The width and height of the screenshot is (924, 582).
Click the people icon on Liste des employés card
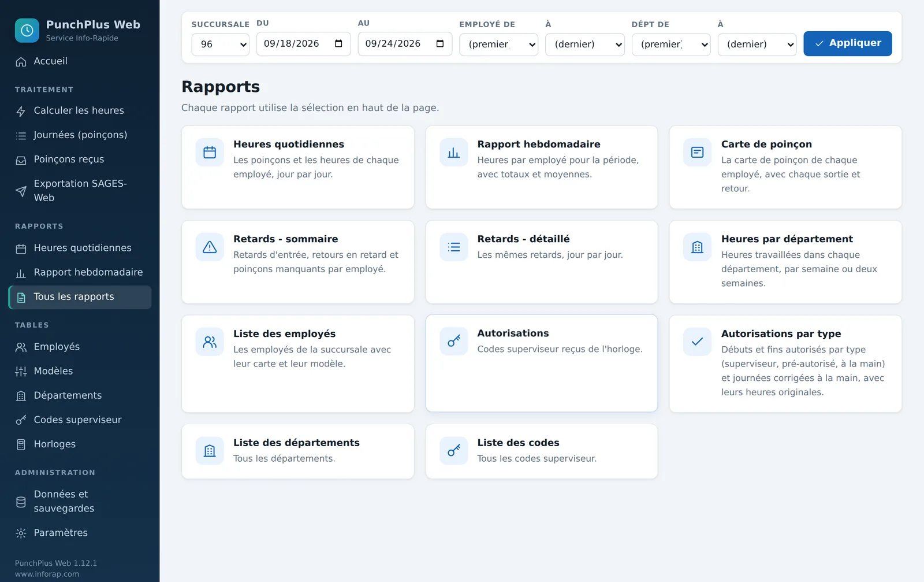coord(210,342)
